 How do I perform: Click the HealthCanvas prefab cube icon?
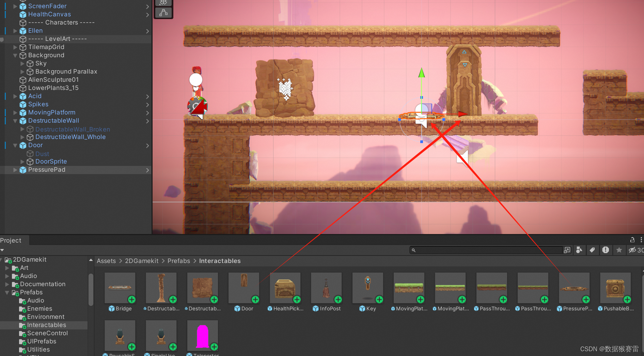(23, 14)
